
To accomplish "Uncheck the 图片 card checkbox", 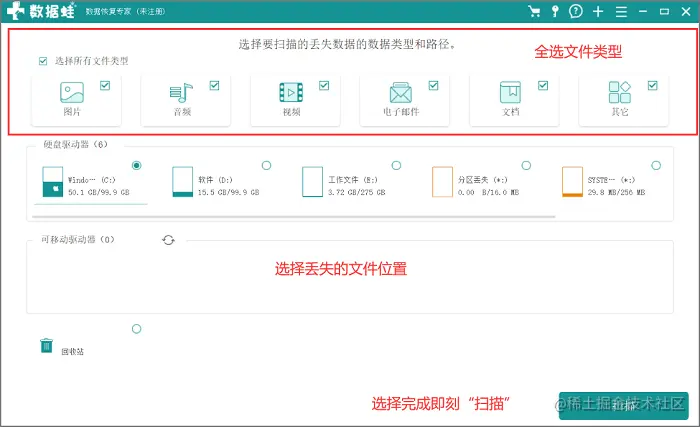I will tap(105, 85).
